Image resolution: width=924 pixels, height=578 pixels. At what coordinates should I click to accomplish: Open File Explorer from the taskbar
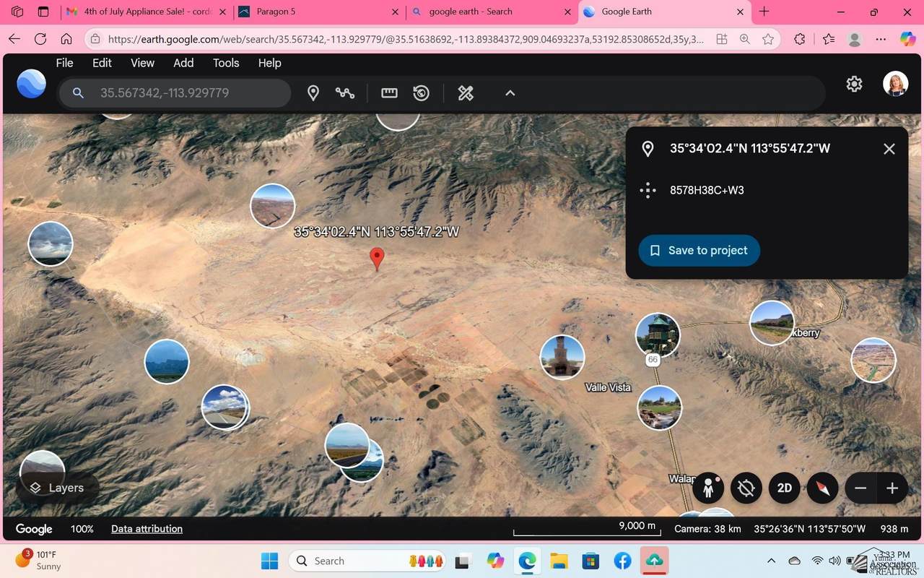[x=559, y=561]
